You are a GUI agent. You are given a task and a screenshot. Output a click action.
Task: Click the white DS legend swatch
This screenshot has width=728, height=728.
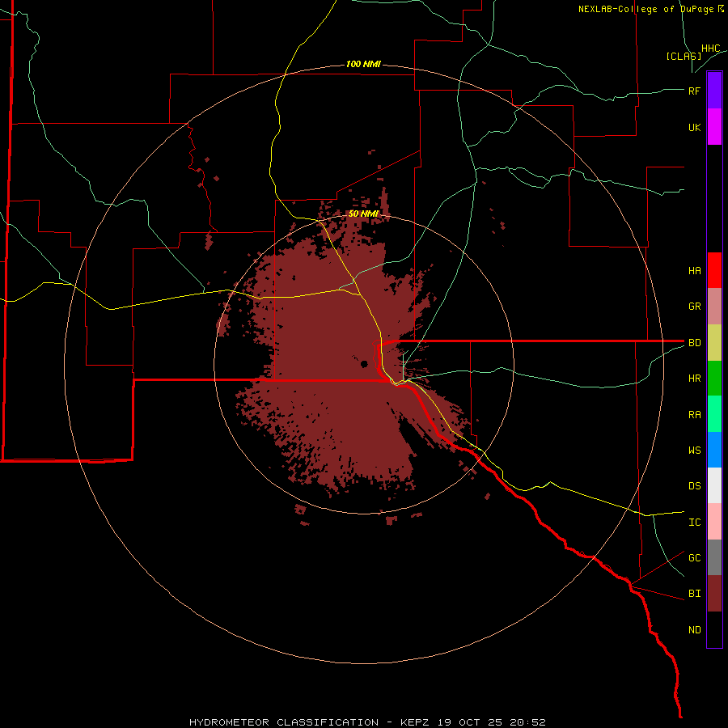(x=714, y=485)
